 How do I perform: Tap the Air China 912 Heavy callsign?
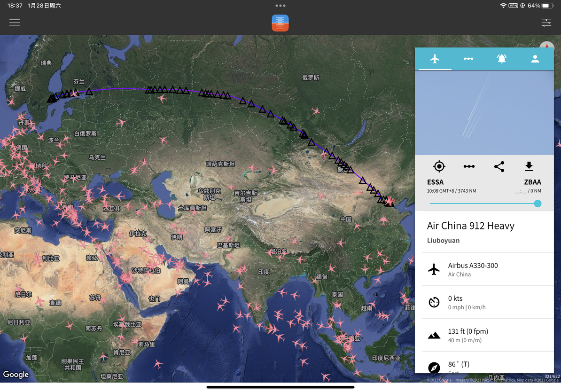470,226
